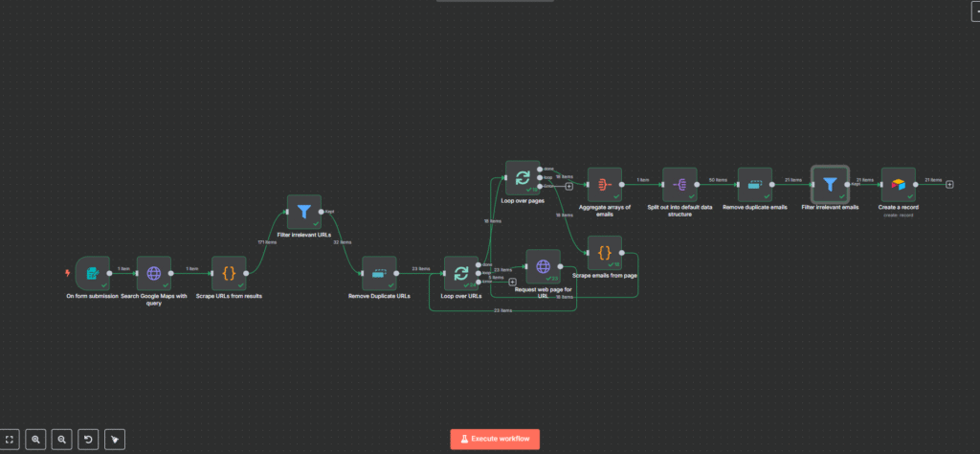
Task: Click the Loop over pages node
Action: coord(523,177)
